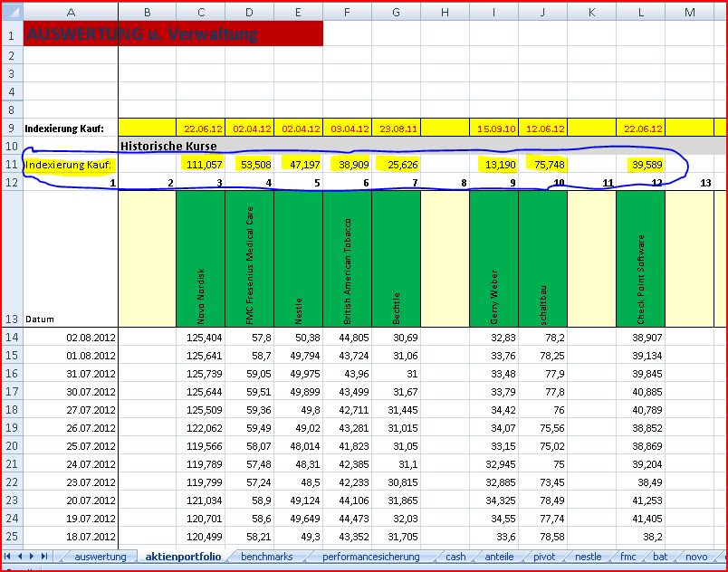Jump to last sheet with navigation arrow
728x572 pixels.
tap(46, 557)
